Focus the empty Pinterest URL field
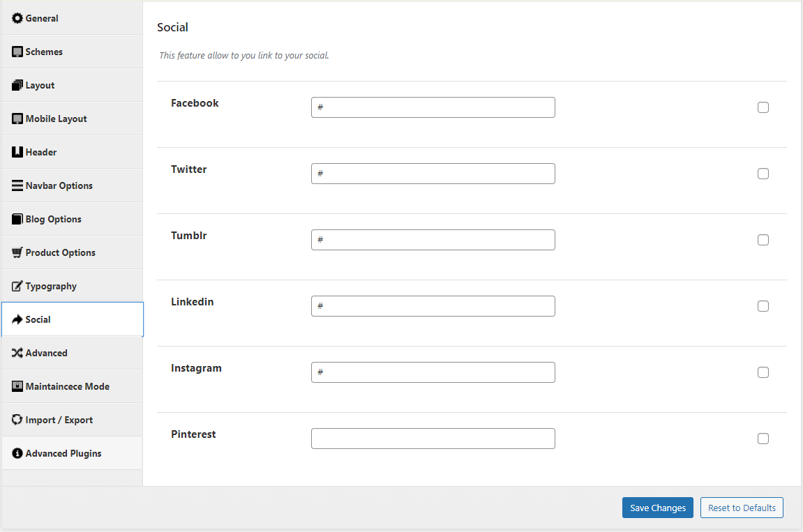The image size is (803, 532). tap(433, 439)
